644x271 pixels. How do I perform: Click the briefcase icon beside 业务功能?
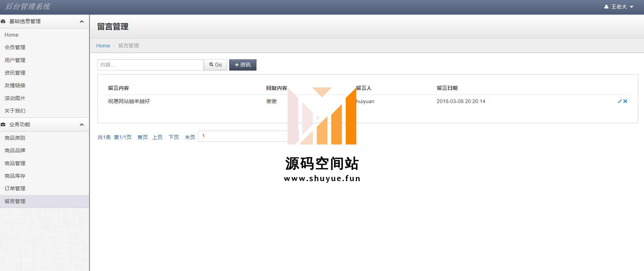coord(3,124)
